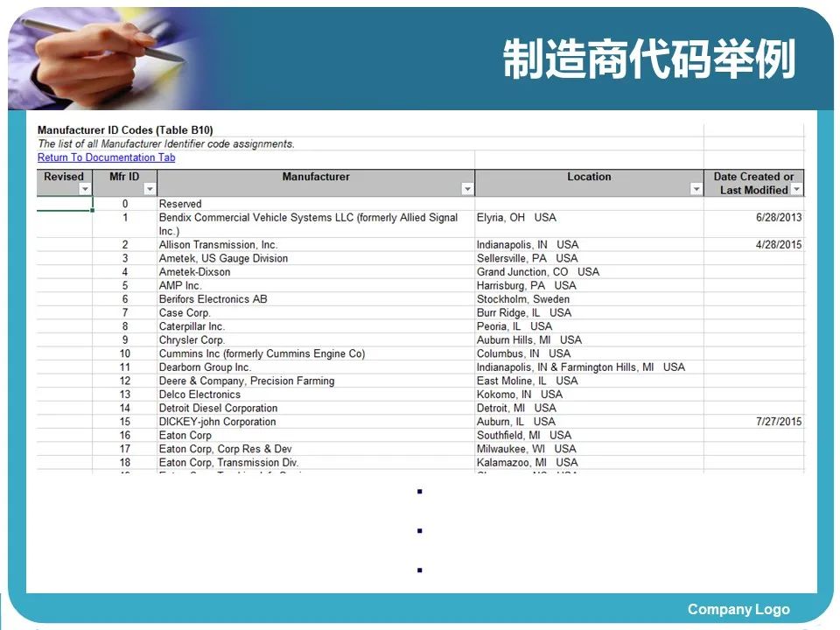Select the Eaton Corp, Corp Res & Dev cell
840x630 pixels.
[x=316, y=449]
